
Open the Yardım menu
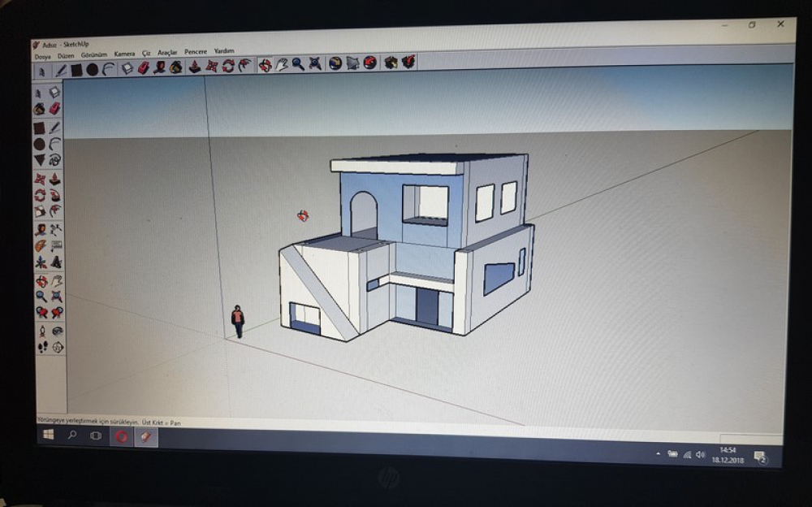pos(224,51)
